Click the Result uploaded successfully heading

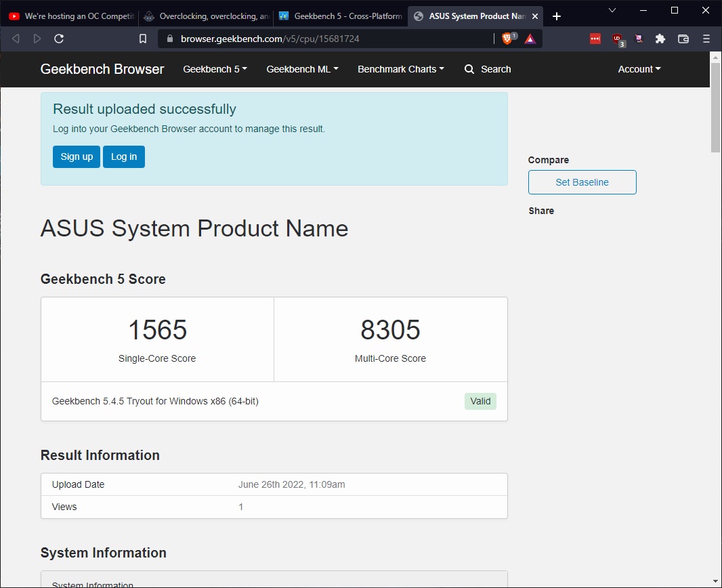point(144,109)
